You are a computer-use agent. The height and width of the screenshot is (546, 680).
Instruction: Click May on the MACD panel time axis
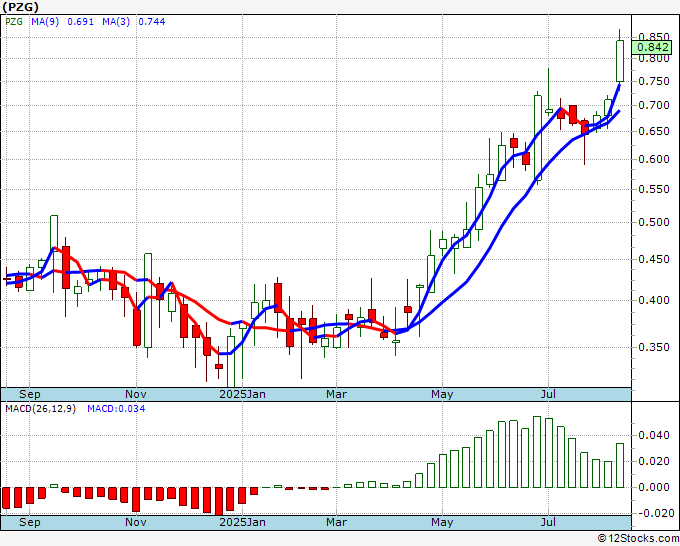click(x=442, y=522)
